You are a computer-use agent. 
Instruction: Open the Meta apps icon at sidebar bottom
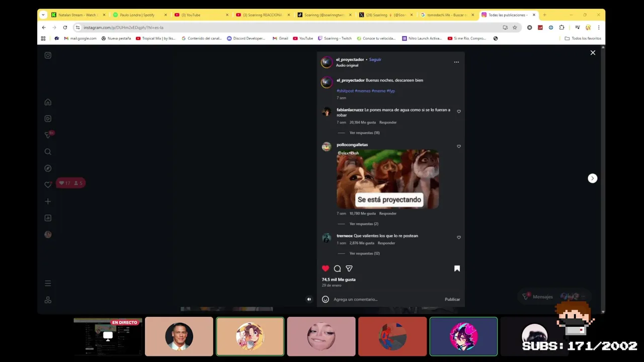[48, 300]
